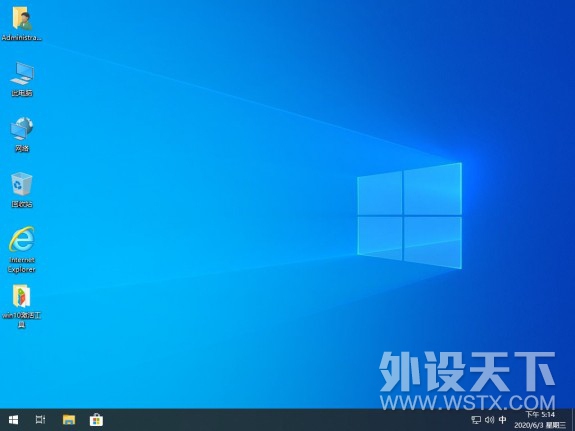
Task: Open network status in system tray
Action: [x=476, y=420]
